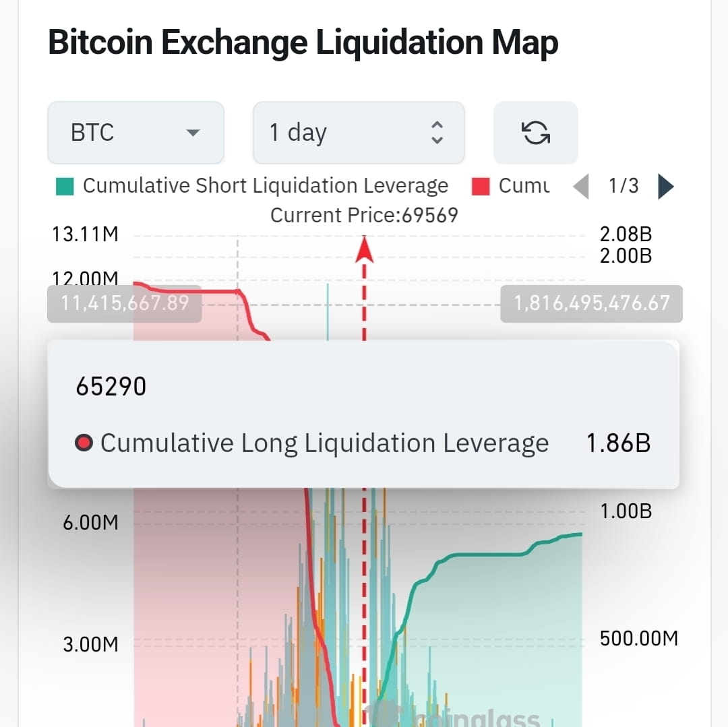Click the refresh chart icon

pos(535,133)
